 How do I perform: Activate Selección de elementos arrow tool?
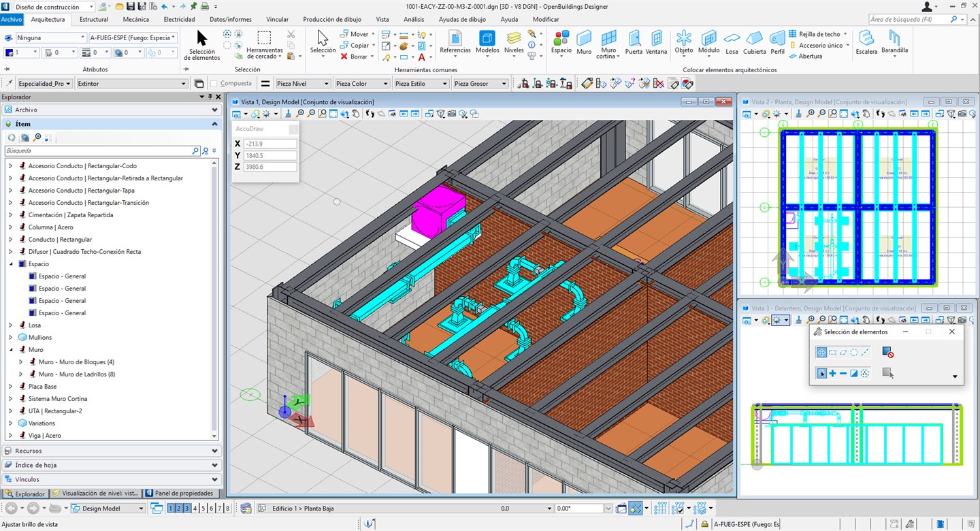coord(201,45)
